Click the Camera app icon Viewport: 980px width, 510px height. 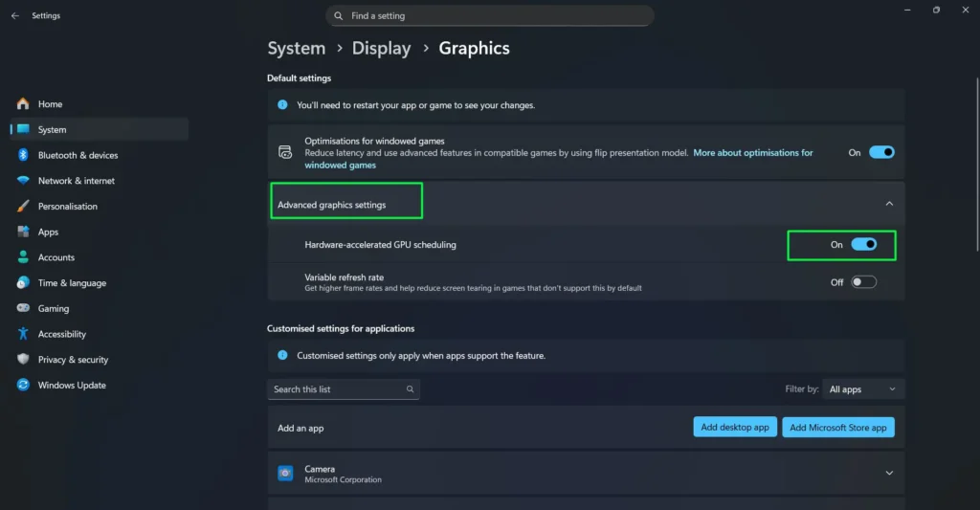(x=285, y=473)
